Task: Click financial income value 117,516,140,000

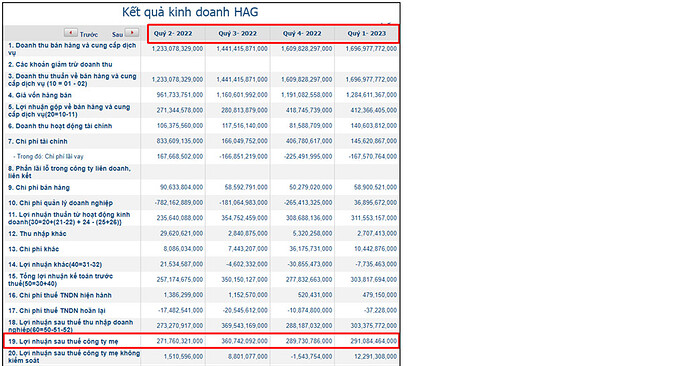Action: click(x=245, y=126)
